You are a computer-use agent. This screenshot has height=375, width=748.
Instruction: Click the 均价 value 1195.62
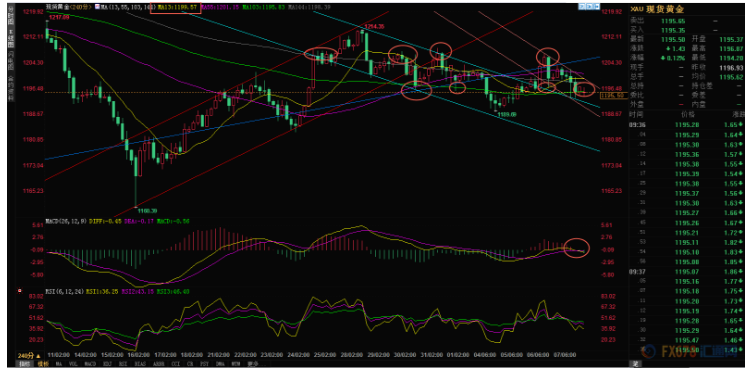(x=731, y=77)
